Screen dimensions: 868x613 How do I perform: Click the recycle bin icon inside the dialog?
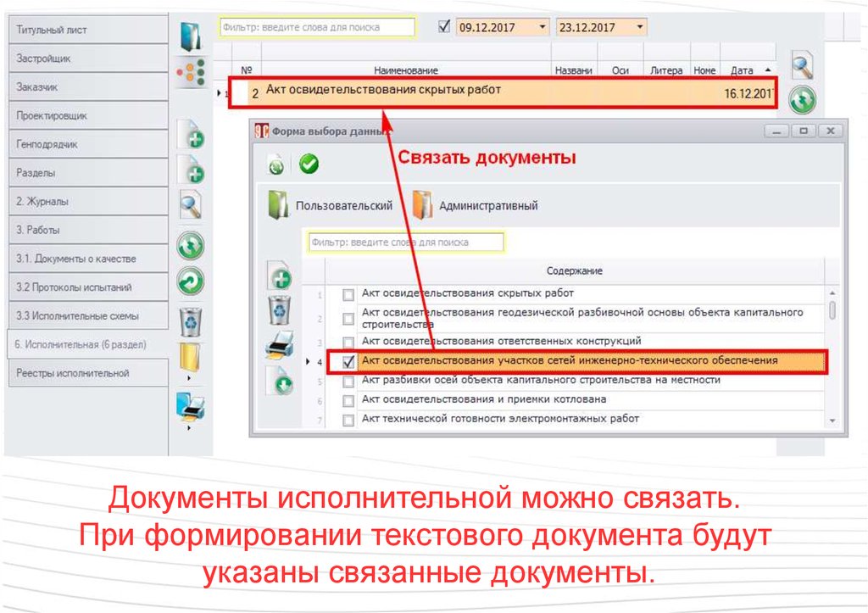tap(280, 310)
